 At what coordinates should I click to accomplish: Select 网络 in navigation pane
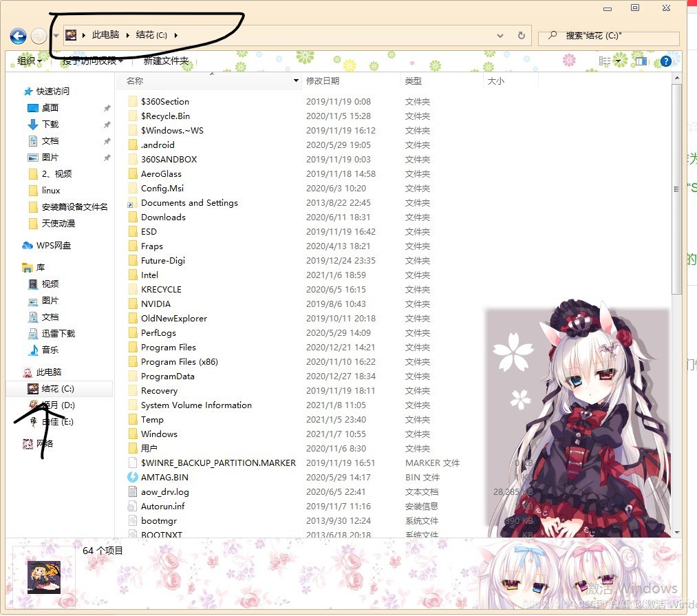click(x=45, y=443)
